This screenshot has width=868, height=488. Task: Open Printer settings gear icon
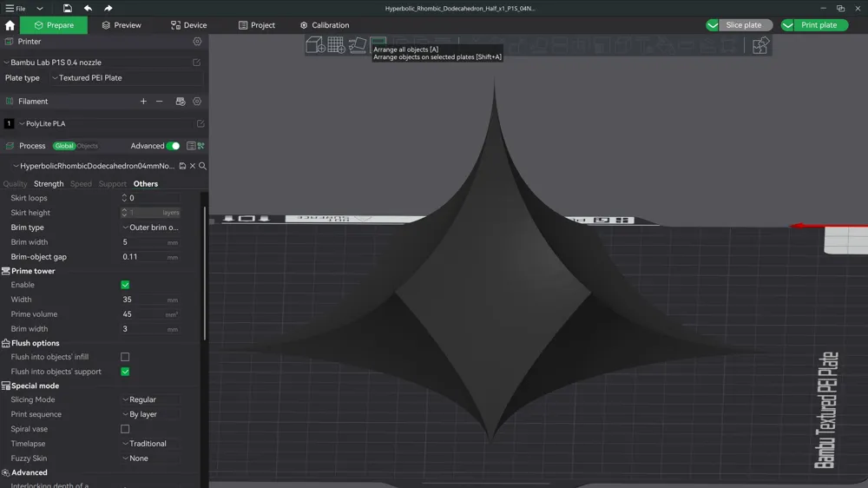pos(197,42)
